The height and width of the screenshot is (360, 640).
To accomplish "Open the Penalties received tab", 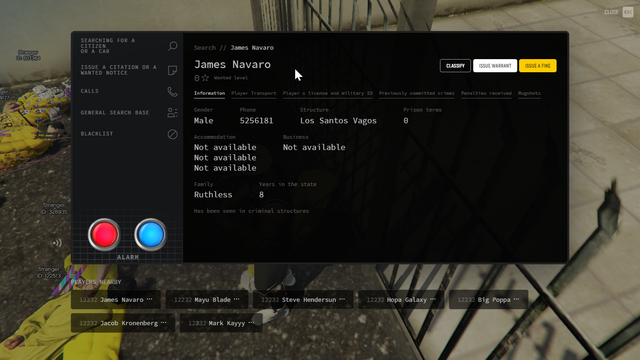I will pos(486,93).
